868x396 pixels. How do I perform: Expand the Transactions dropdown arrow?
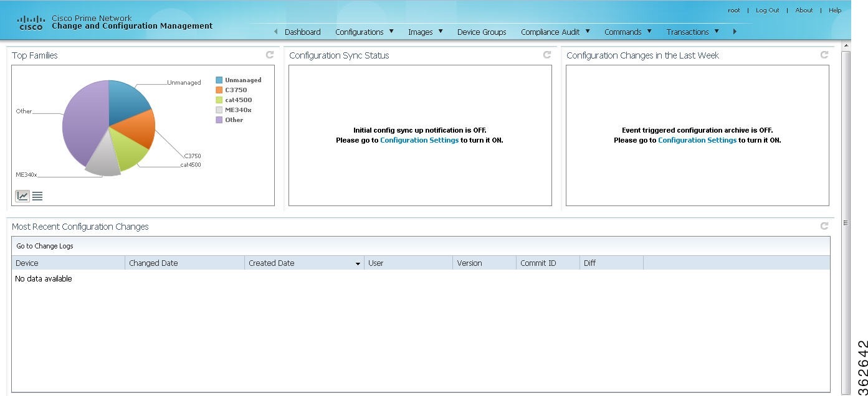point(717,31)
